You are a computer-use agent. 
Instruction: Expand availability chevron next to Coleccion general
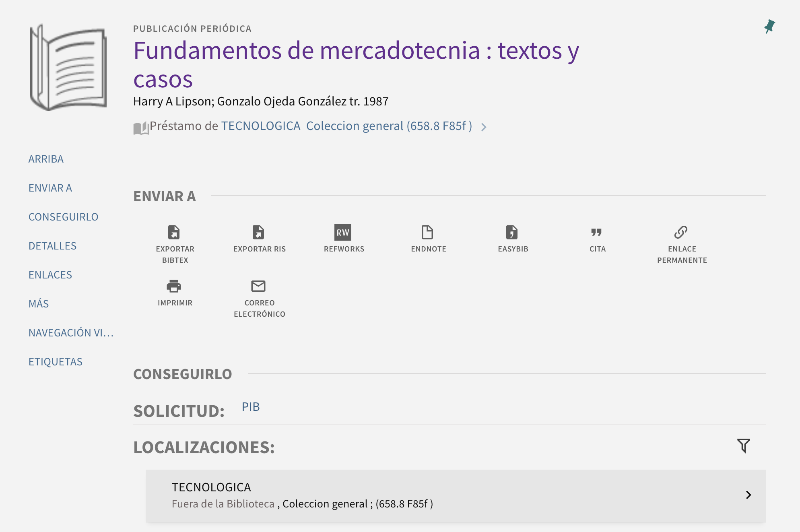pos(484,127)
